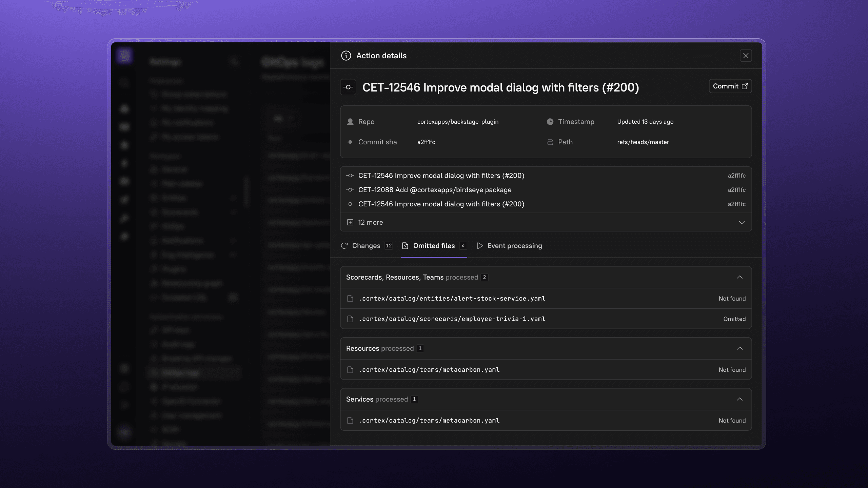Image resolution: width=868 pixels, height=488 pixels.
Task: Click the Services processed header label
Action: [x=377, y=399]
